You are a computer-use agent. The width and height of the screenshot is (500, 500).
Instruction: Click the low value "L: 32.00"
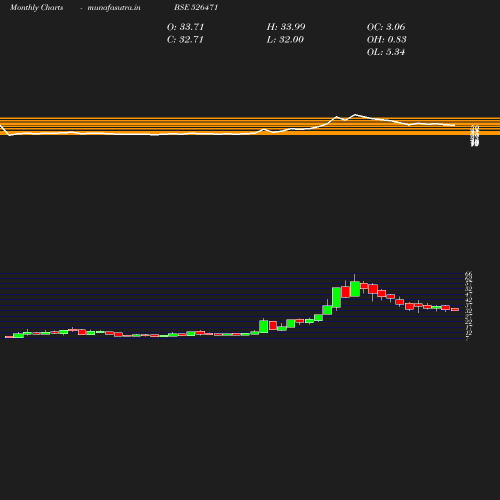[285, 39]
